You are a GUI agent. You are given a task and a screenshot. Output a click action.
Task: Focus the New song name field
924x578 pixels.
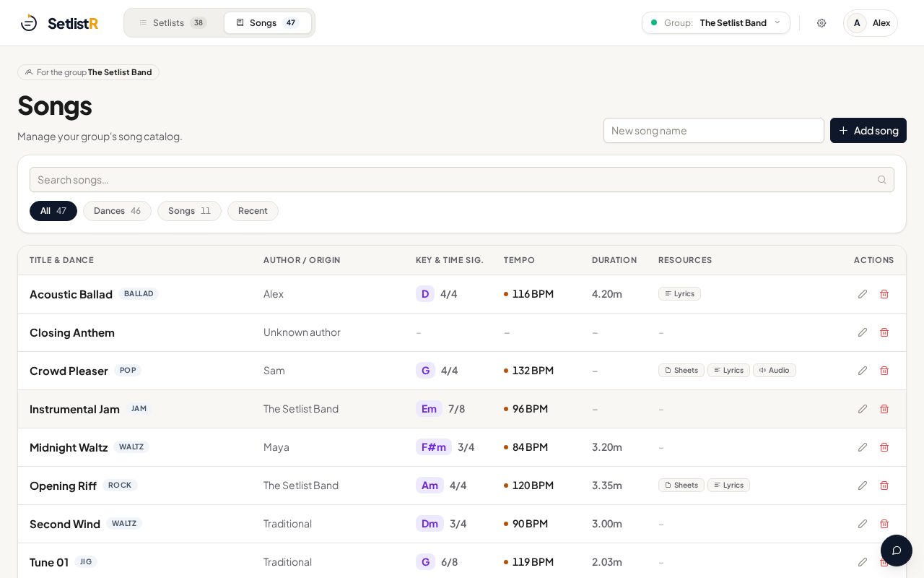tap(714, 131)
